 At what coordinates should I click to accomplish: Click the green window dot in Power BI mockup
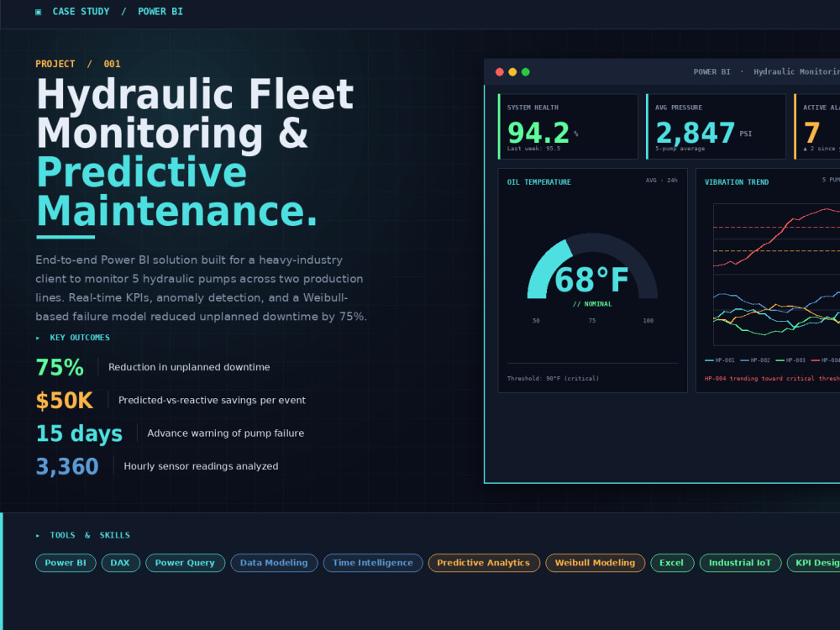tap(526, 71)
